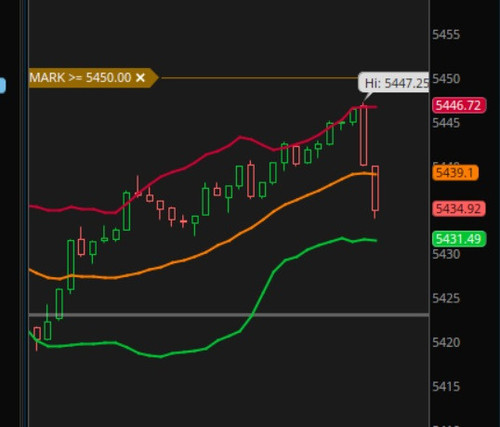
Task: Click the 5415 price axis label
Action: (x=446, y=387)
